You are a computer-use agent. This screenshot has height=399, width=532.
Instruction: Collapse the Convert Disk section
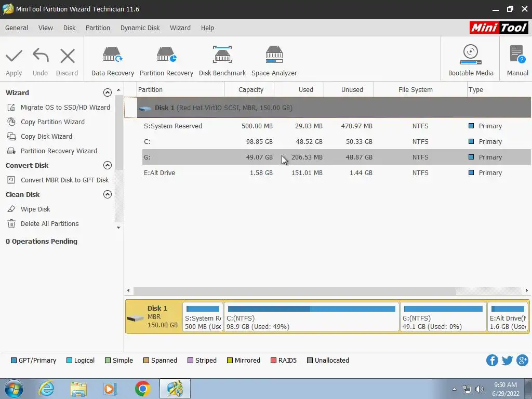pos(107,165)
